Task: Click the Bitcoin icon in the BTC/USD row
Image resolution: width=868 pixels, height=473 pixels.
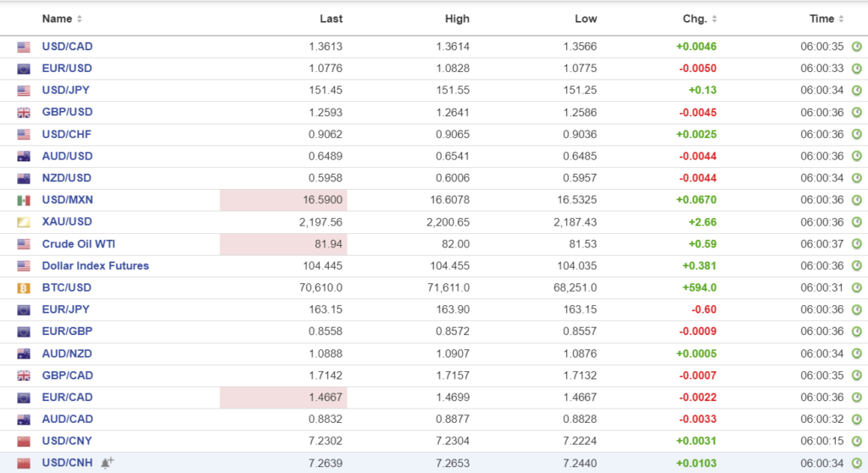Action: [24, 288]
